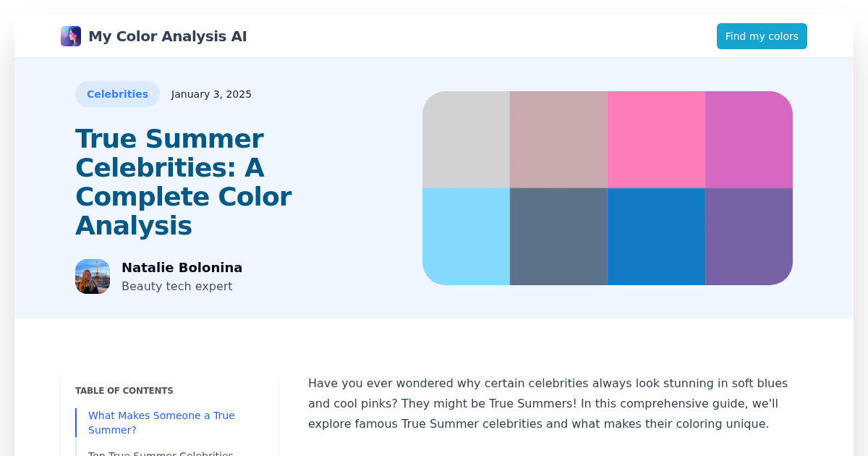This screenshot has width=868, height=456.
Task: Select the orchid purple palette swatch
Action: (x=748, y=139)
